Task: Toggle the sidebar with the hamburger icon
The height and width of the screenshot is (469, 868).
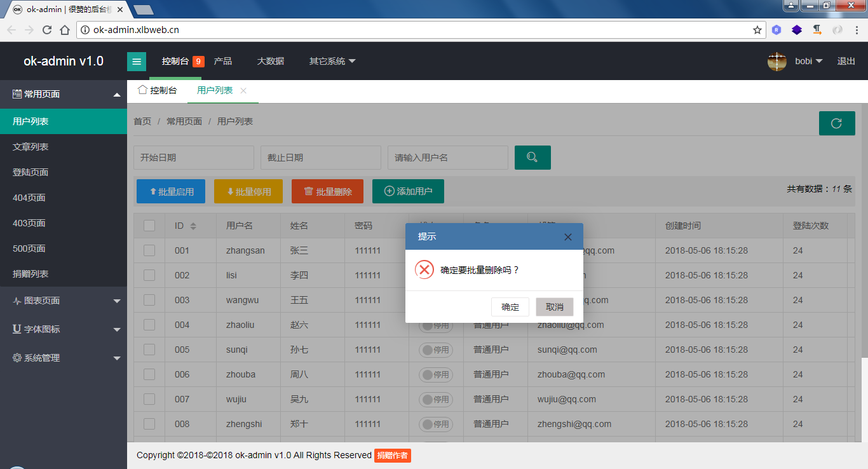Action: point(137,61)
